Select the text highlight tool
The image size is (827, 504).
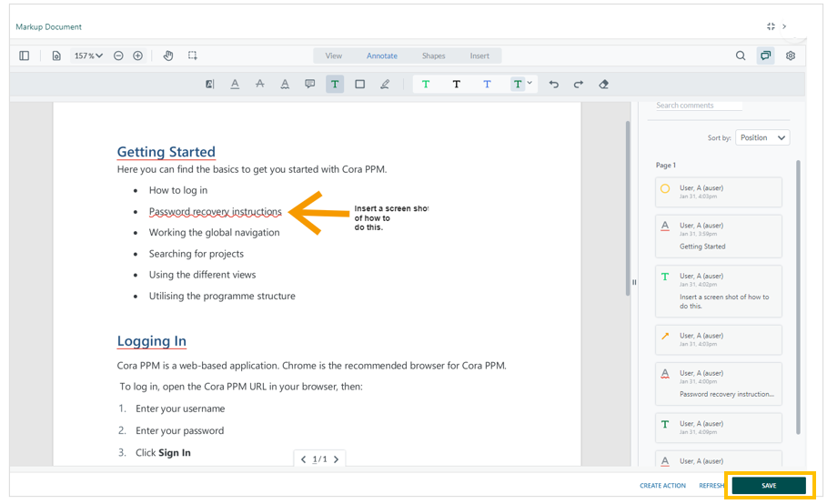point(209,84)
